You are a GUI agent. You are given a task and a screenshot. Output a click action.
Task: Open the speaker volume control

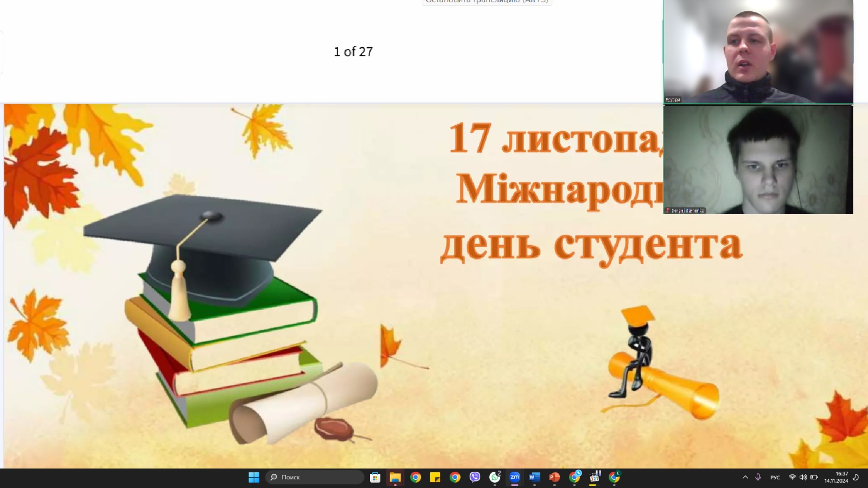click(803, 477)
